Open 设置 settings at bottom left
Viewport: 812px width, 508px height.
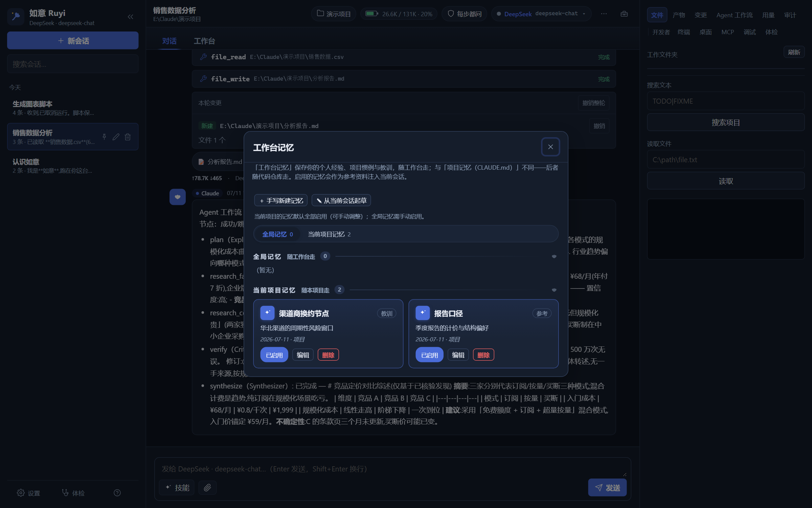click(x=28, y=493)
